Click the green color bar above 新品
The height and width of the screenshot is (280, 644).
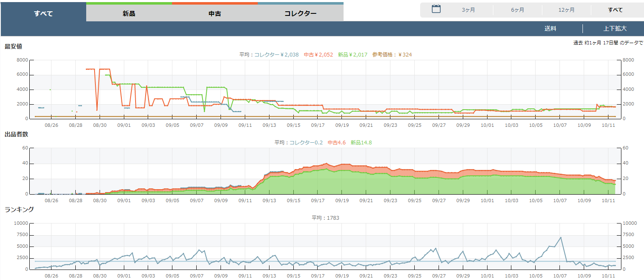(x=129, y=3)
